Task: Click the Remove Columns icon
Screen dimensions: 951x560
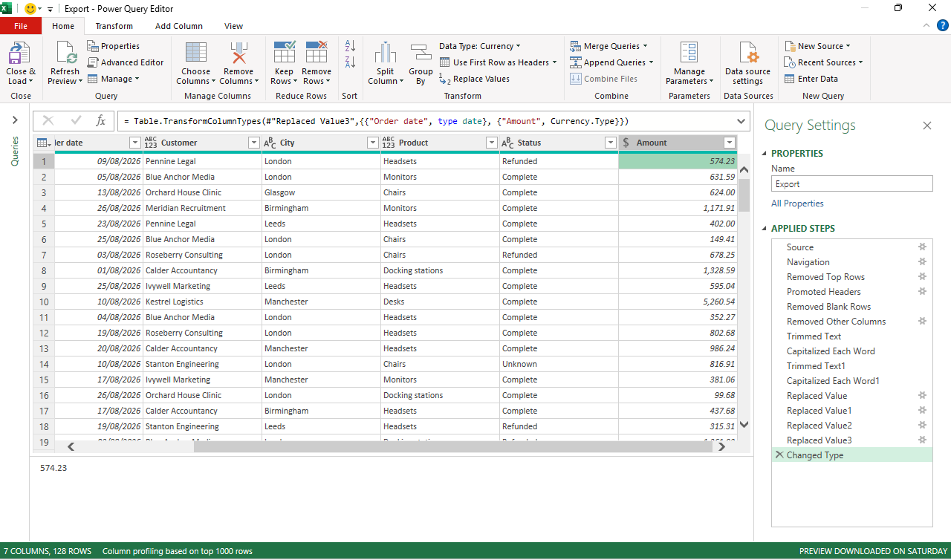Action: (238, 53)
